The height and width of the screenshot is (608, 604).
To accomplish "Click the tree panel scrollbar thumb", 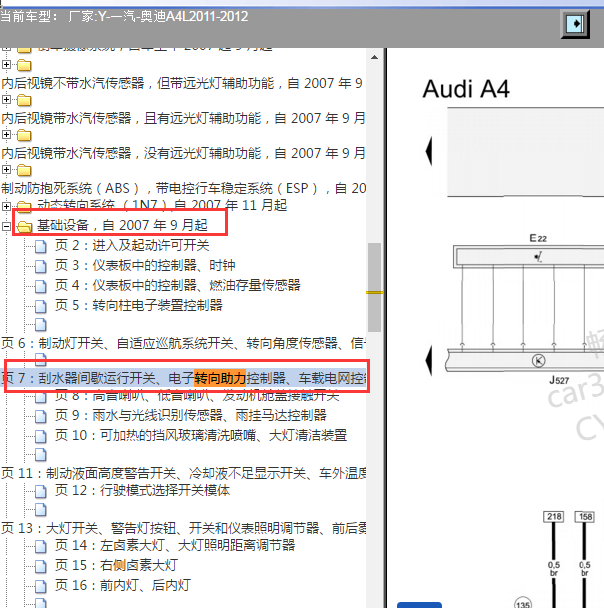I will [x=374, y=287].
